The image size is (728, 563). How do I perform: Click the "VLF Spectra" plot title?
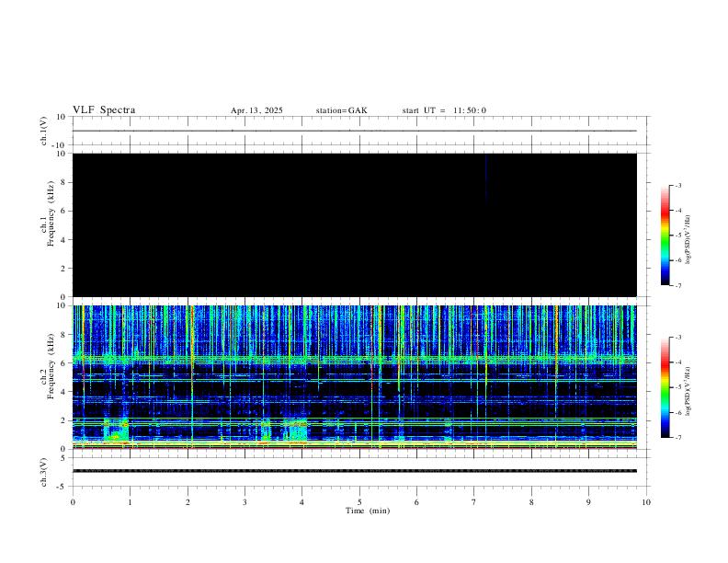104,110
